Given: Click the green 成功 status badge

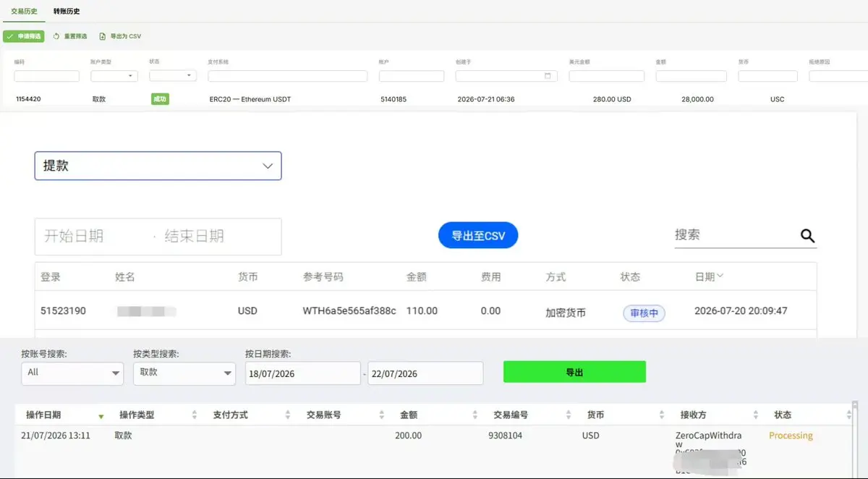Looking at the screenshot, I should coord(160,99).
